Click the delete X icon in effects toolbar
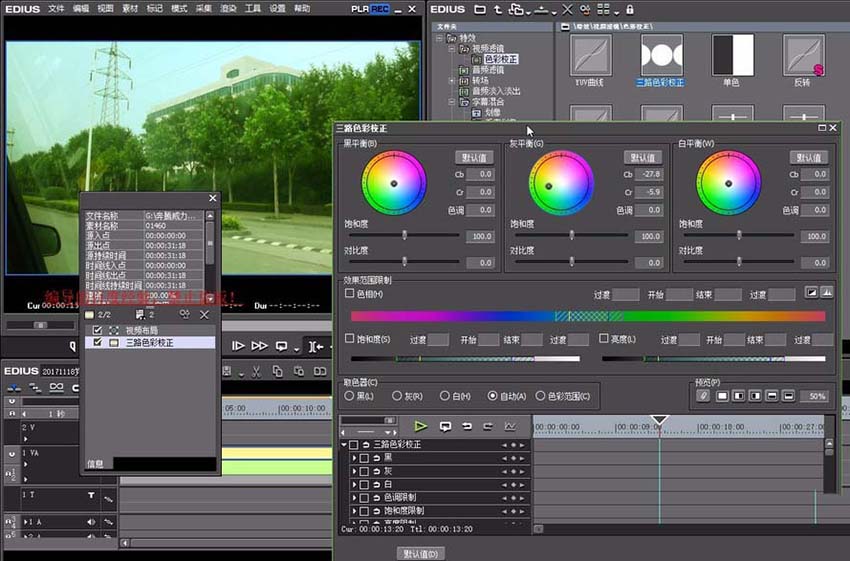The height and width of the screenshot is (561, 850). (x=567, y=9)
